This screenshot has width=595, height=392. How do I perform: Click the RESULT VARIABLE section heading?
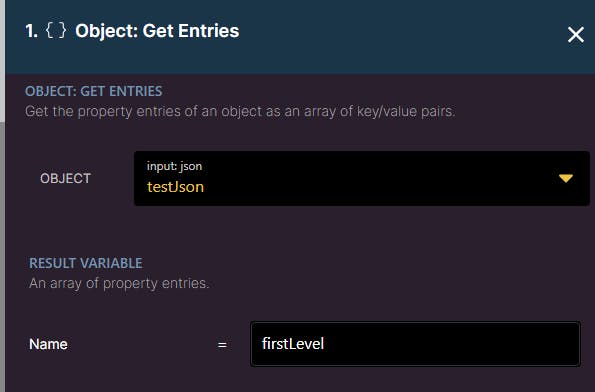click(86, 263)
